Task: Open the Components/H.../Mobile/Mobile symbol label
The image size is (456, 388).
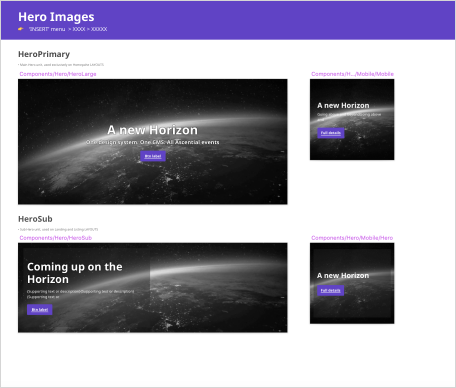Action: pos(352,74)
